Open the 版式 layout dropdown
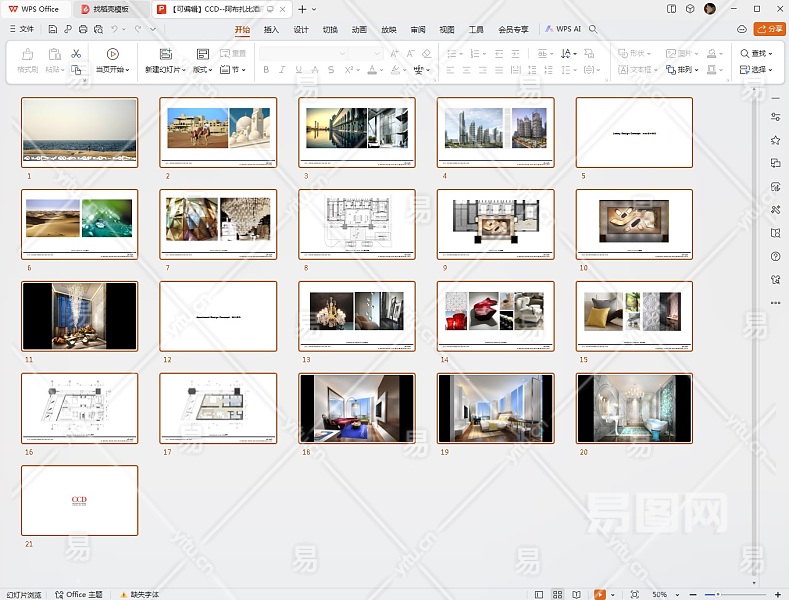 (202, 70)
